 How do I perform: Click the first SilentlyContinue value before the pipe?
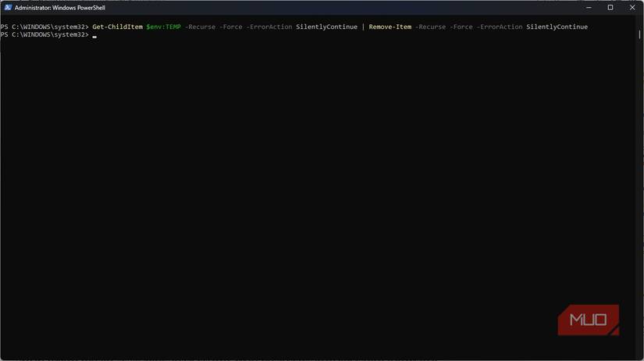click(x=326, y=27)
